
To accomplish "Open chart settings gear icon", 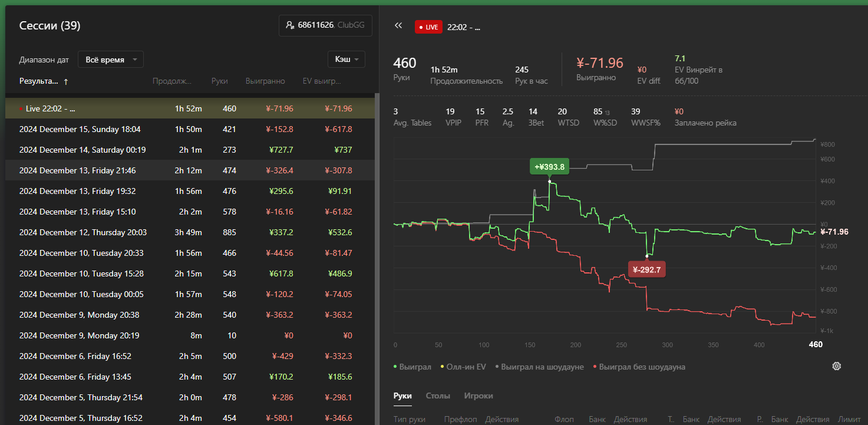I will (x=836, y=366).
